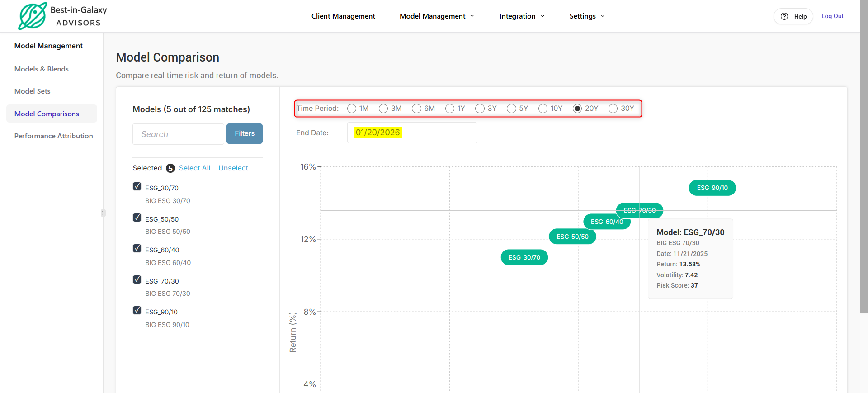Viewport: 868px width, 393px height.
Task: Open Model Comparisons sidebar item
Action: point(52,114)
